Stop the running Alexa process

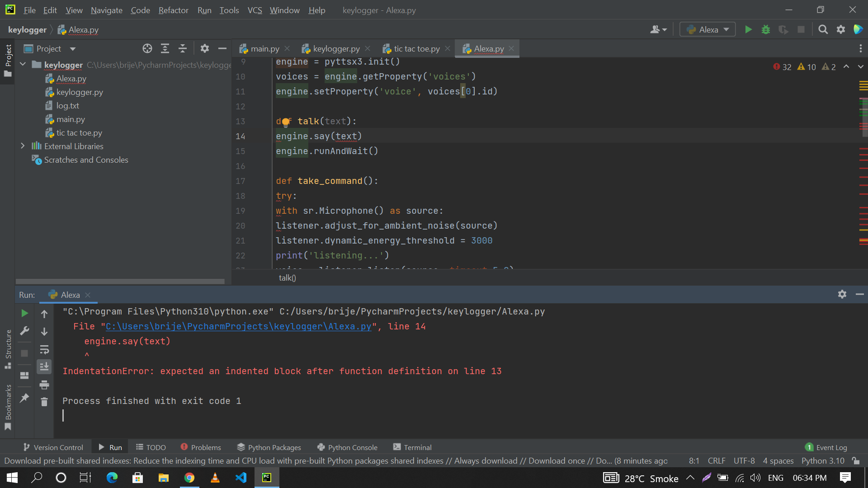click(802, 29)
